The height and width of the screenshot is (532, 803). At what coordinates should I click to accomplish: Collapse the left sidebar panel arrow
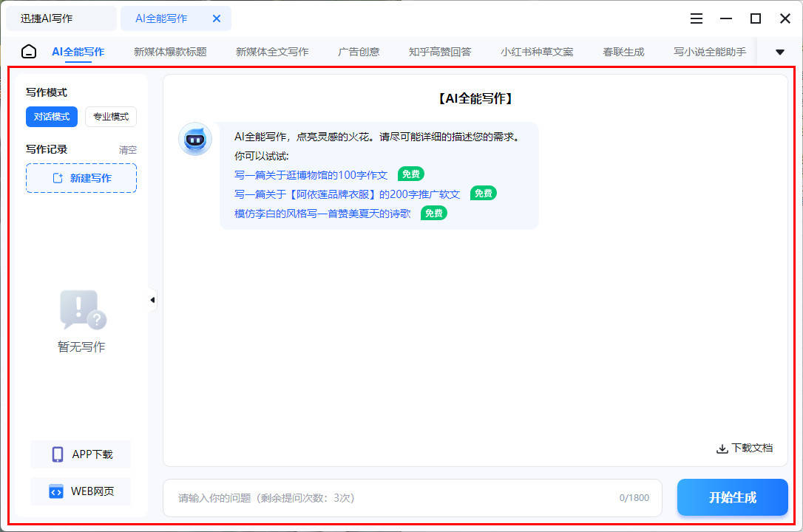click(152, 300)
